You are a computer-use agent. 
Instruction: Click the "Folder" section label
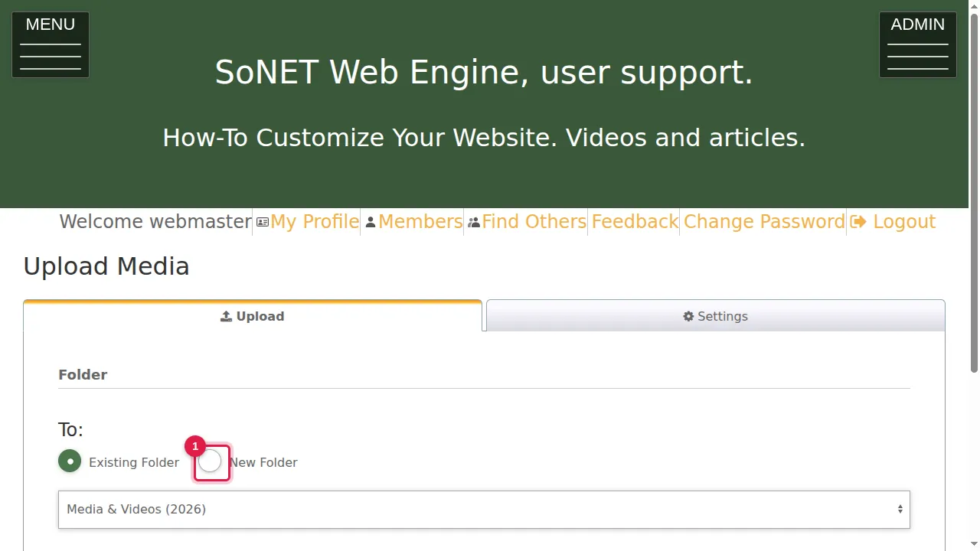coord(83,375)
